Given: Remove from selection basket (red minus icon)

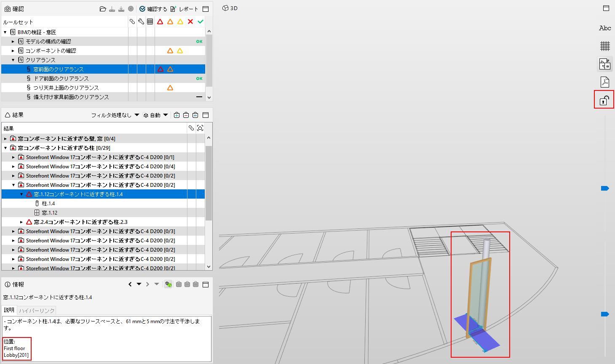Looking at the screenshot, I should 186,115.
